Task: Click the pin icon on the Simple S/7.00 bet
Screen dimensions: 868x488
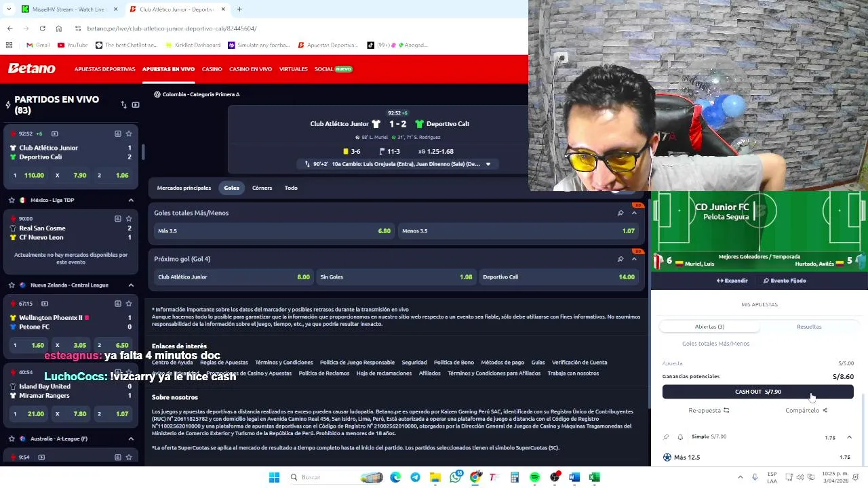Action: tap(666, 437)
